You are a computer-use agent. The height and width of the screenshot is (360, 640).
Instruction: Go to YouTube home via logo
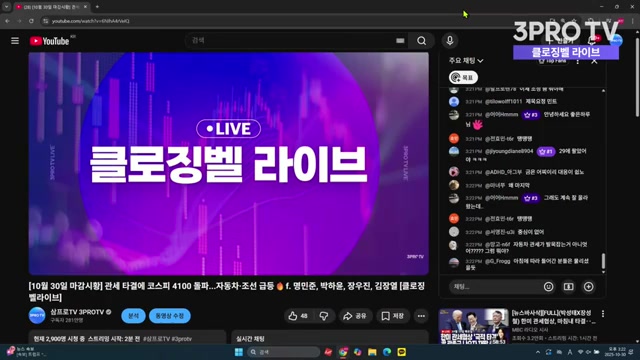pos(49,41)
